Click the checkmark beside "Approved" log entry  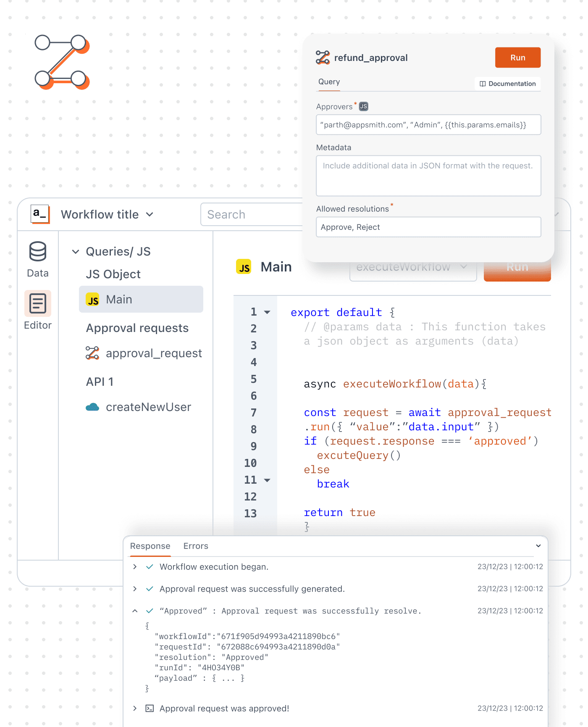150,611
